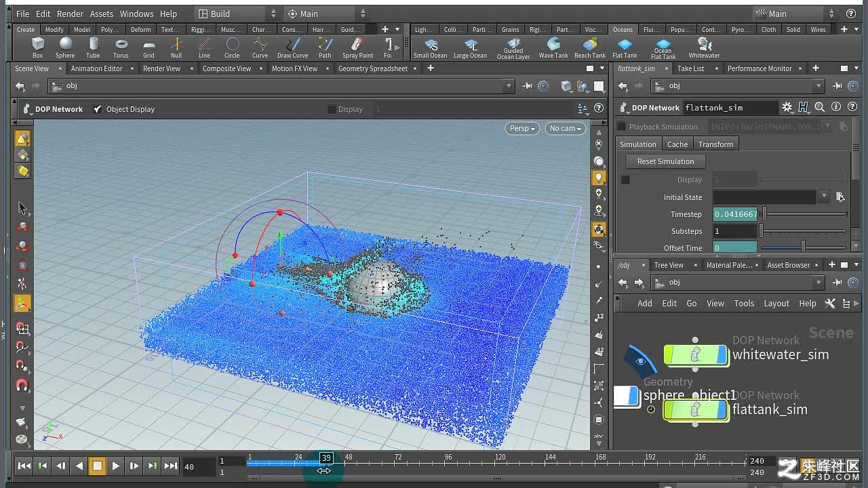Expand the network editor obj path dropdown
The height and width of the screenshot is (488, 868).
click(x=819, y=283)
